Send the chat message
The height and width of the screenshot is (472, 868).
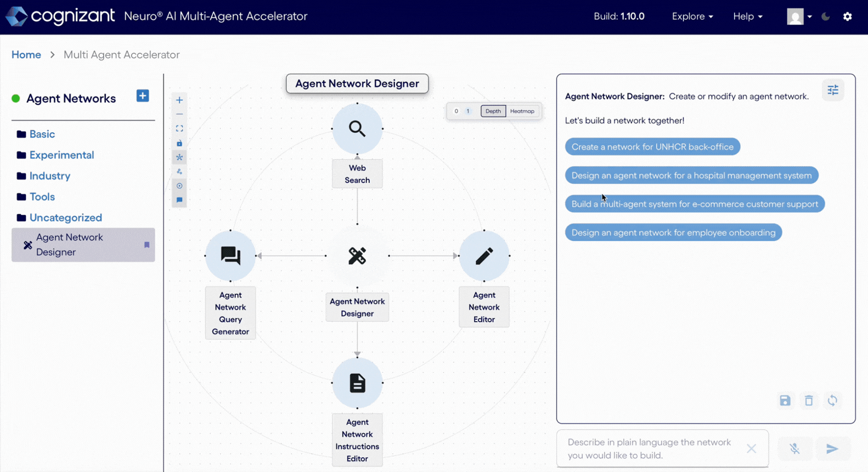(x=832, y=449)
